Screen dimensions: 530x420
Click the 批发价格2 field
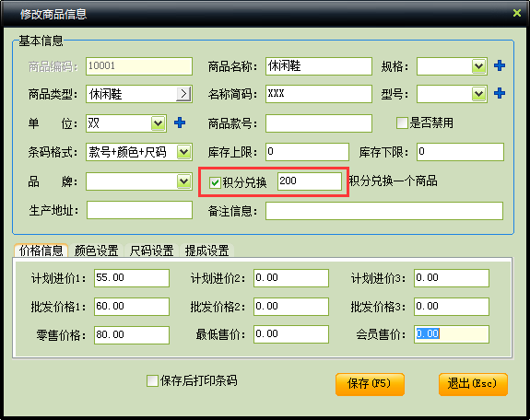coord(291,307)
